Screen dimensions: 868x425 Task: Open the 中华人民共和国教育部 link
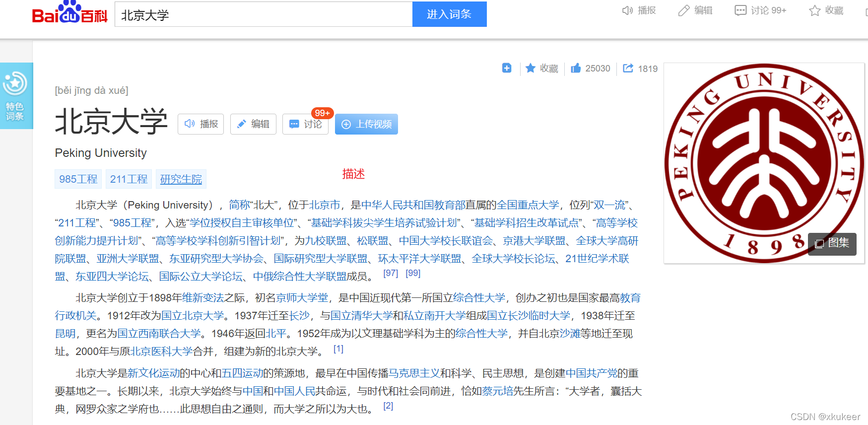[x=413, y=205]
